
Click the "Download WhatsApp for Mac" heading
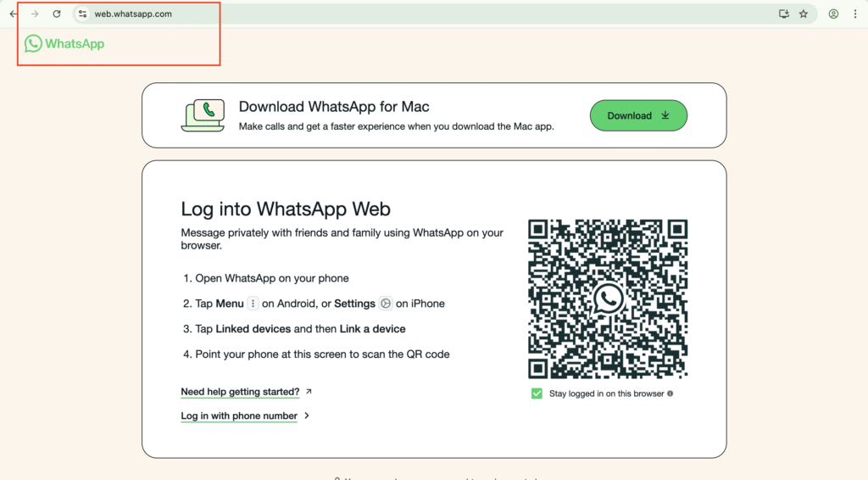[334, 106]
